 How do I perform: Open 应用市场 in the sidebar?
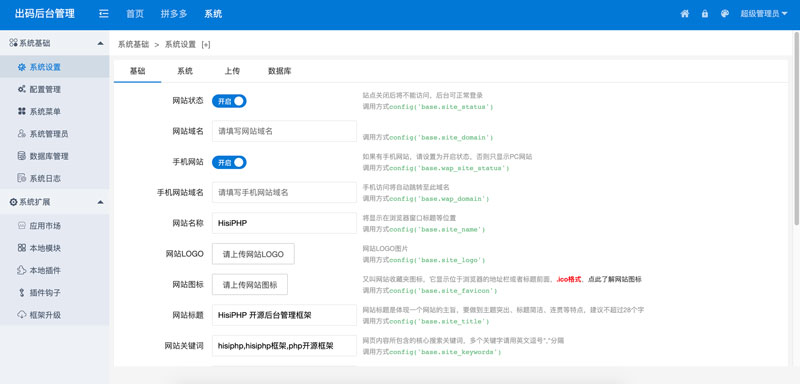pos(45,225)
